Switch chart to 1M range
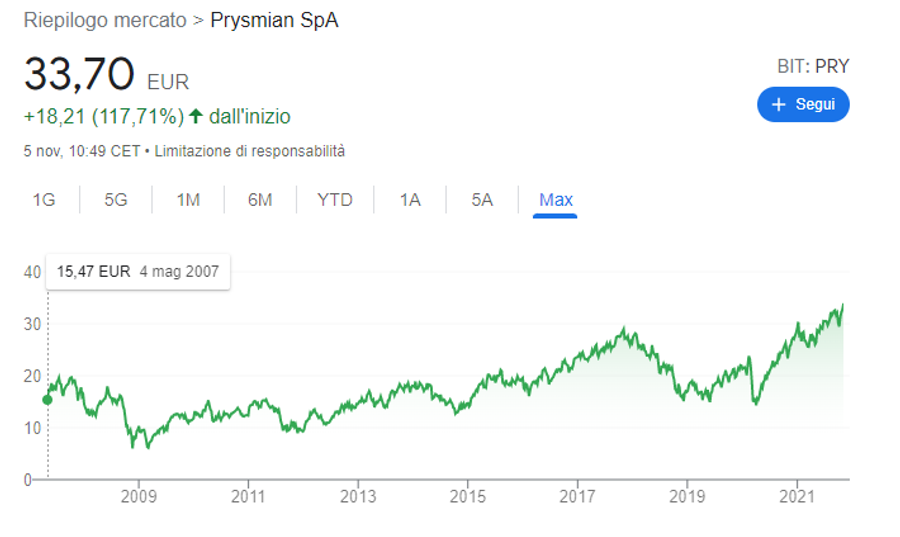 tap(188, 200)
